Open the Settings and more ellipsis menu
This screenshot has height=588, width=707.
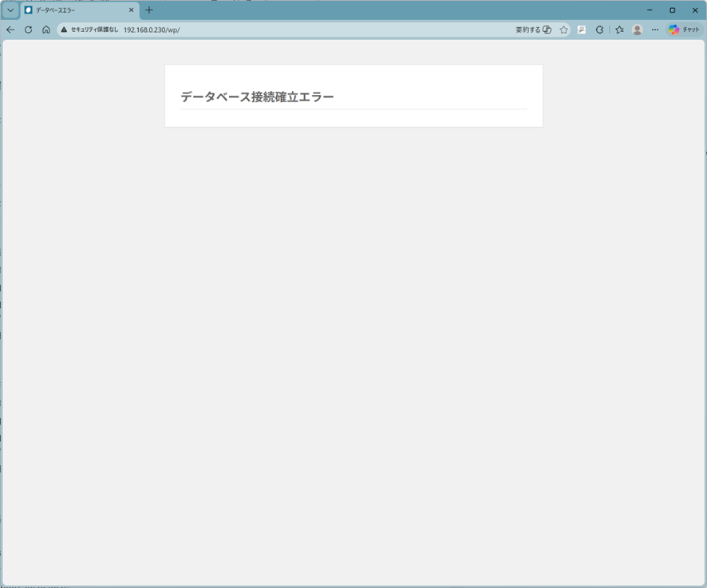coord(655,30)
